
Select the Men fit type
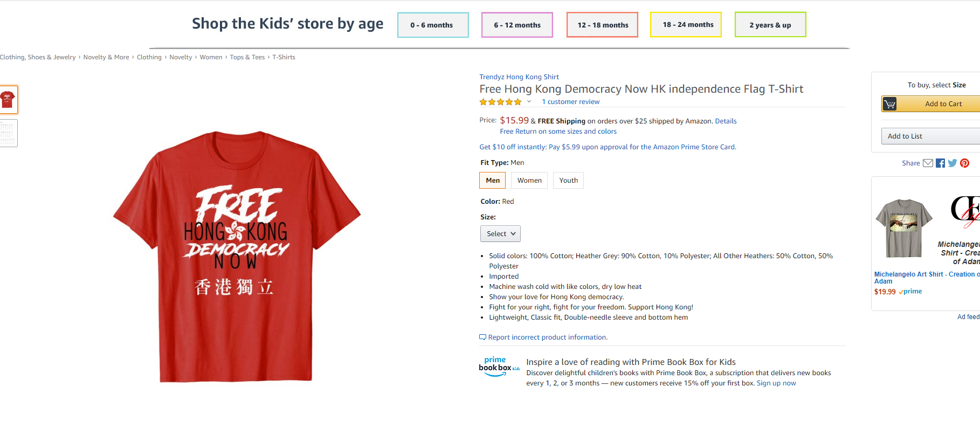click(x=493, y=181)
